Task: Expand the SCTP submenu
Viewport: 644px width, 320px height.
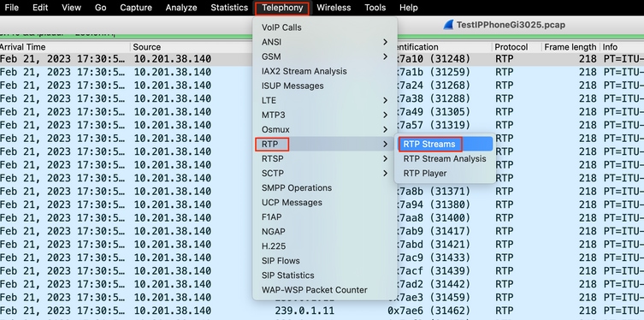Action: point(324,174)
